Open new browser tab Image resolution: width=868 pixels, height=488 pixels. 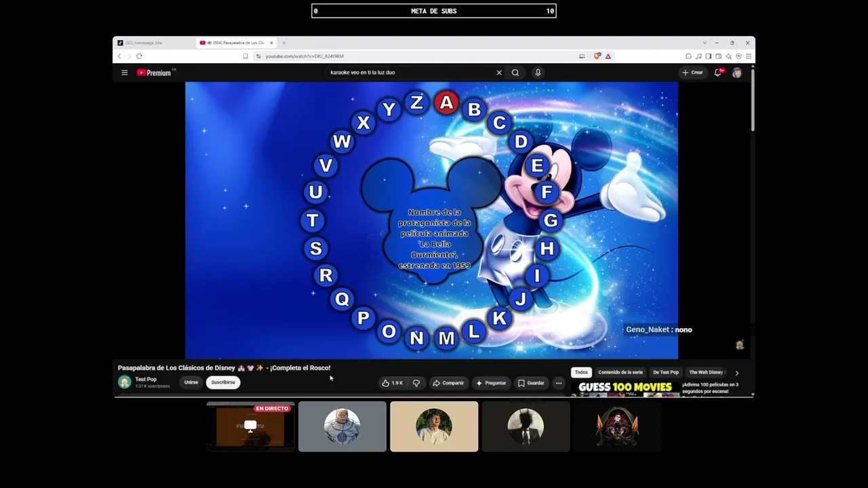point(283,43)
